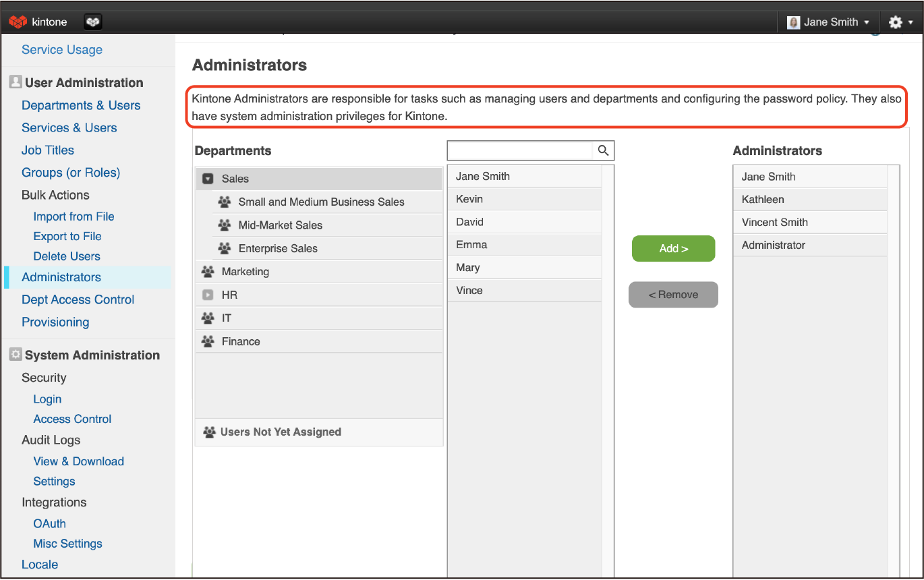Go to Dept Access Control page
This screenshot has width=924, height=580.
pos(78,299)
